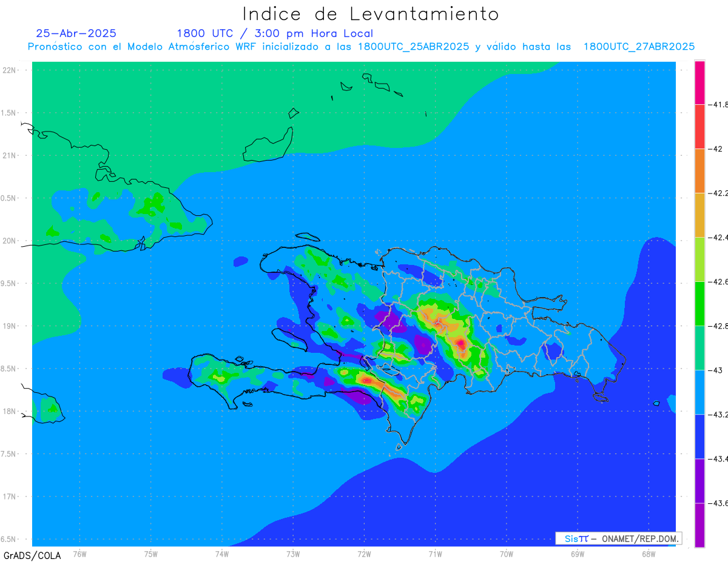Click the colorbar value "-43.6"

[718, 503]
